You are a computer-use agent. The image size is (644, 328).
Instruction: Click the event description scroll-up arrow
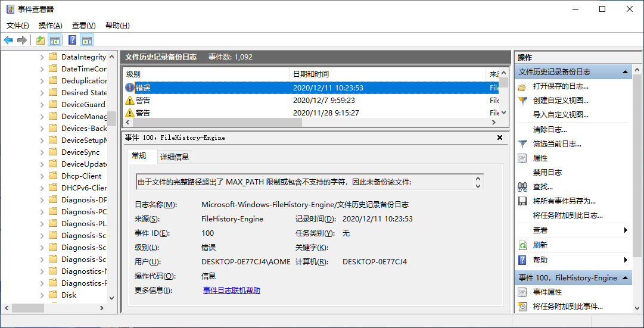click(x=478, y=179)
